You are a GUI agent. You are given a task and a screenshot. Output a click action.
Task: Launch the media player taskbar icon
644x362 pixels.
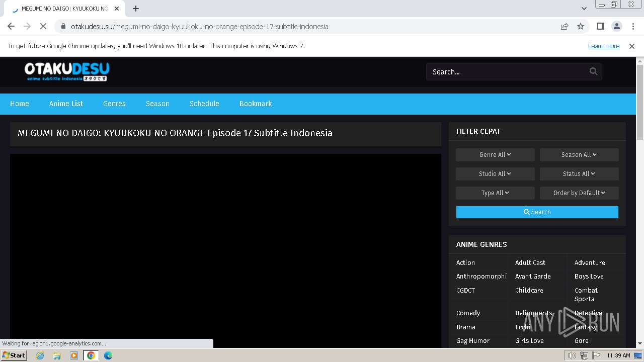(x=74, y=355)
